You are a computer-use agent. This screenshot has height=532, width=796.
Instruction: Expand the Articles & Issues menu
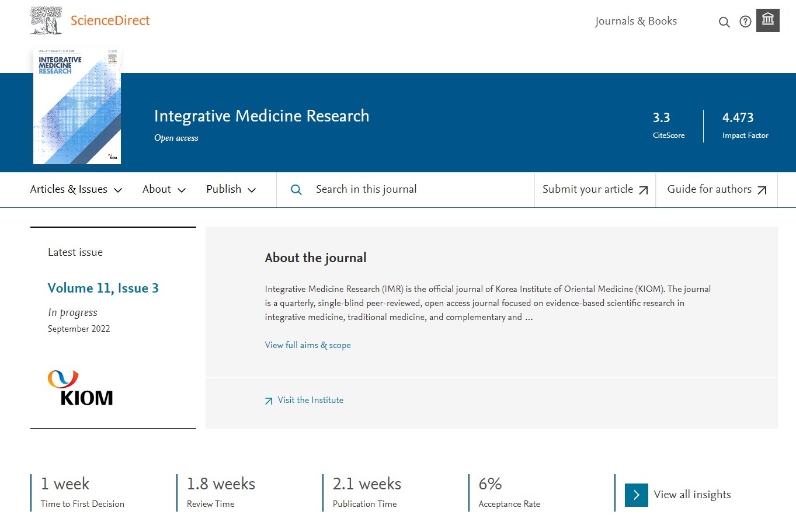click(x=76, y=189)
